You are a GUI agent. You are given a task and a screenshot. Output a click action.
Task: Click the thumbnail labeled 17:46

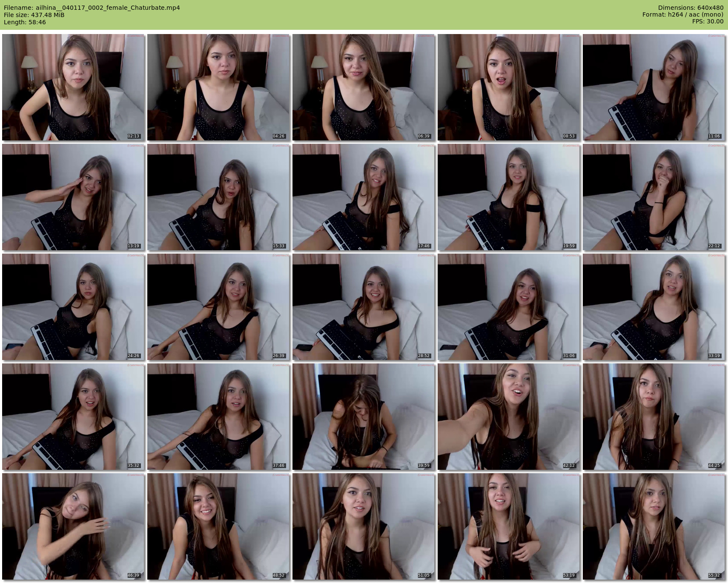364,197
